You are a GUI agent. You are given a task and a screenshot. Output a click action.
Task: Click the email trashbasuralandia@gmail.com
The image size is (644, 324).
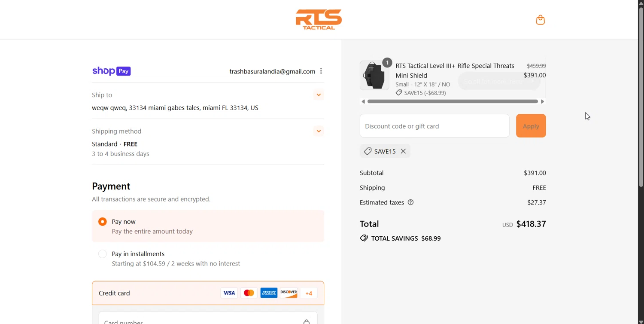point(272,71)
